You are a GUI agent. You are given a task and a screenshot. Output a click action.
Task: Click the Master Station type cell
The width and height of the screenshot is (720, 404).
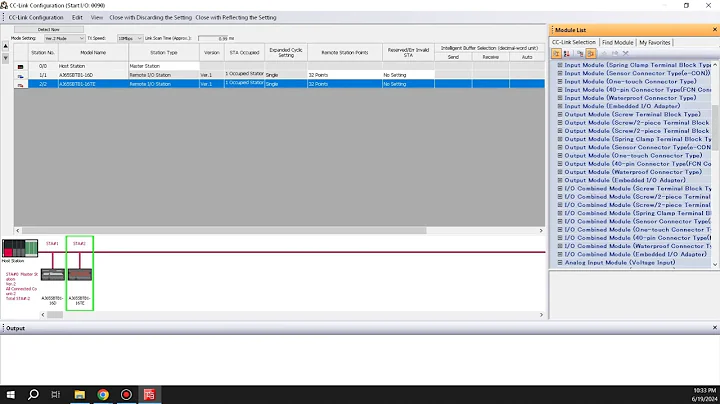164,66
